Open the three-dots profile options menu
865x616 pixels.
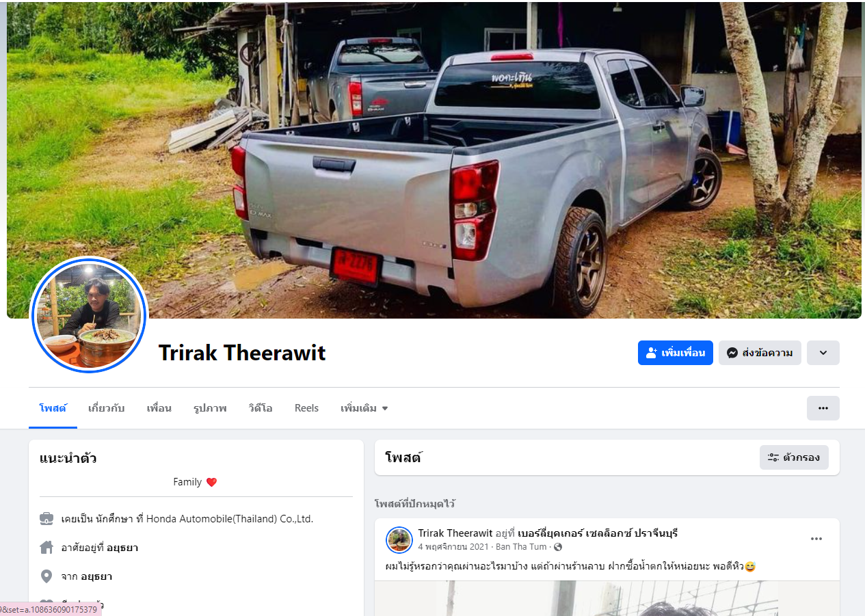click(823, 408)
